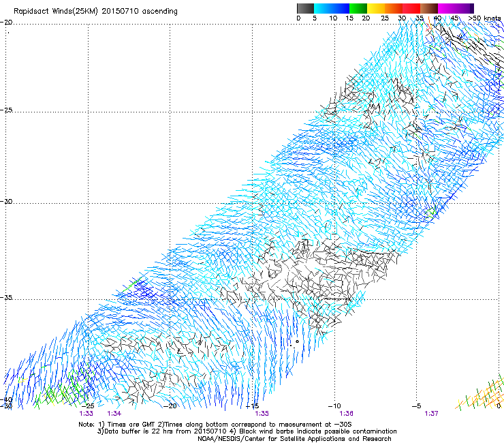Click the legend scale value '5'
Viewport: 504px width, 443px height.
[315, 18]
